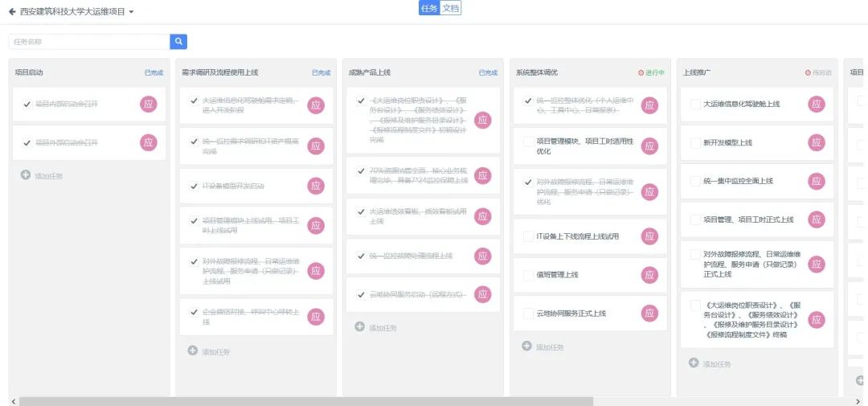Screen dimensions: 868x406
Task: Click avatar on 值班管理上线 card
Action: click(650, 275)
